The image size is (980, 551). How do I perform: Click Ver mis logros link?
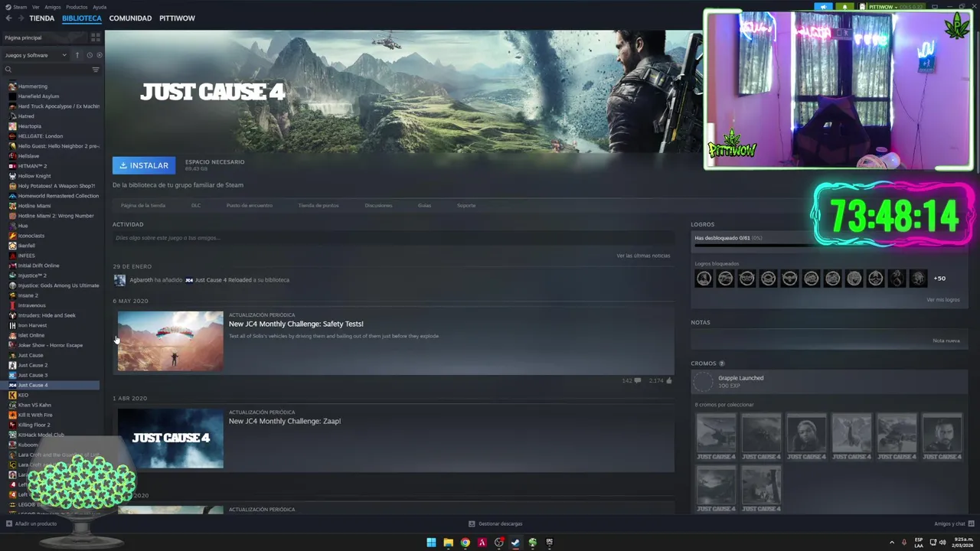[942, 300]
